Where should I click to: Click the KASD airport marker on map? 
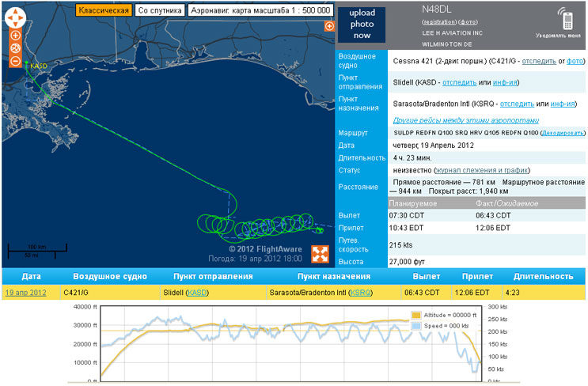tap(27, 63)
